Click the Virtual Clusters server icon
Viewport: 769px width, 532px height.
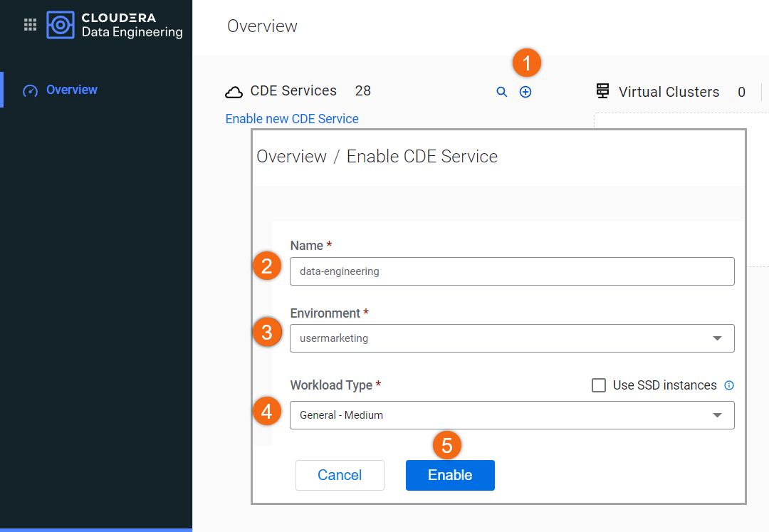click(x=603, y=90)
